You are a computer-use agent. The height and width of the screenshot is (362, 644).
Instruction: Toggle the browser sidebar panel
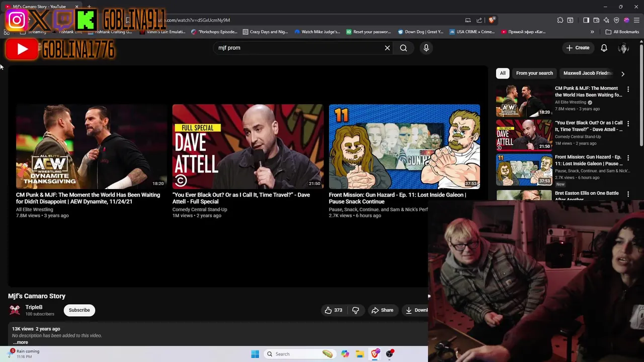[x=586, y=20]
